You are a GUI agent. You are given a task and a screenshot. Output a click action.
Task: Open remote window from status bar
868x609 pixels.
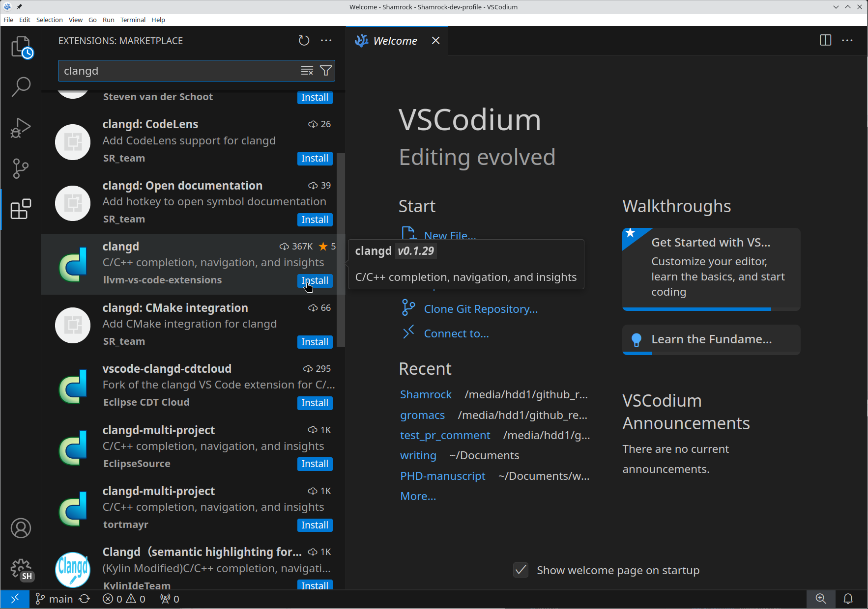15,599
